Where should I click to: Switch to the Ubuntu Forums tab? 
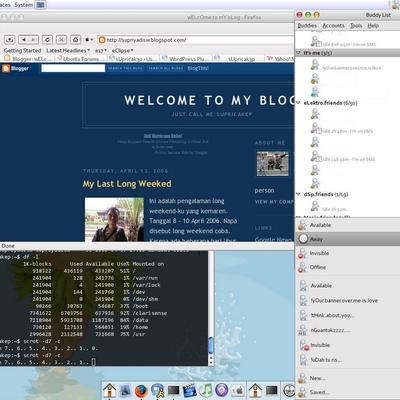[x=80, y=59]
